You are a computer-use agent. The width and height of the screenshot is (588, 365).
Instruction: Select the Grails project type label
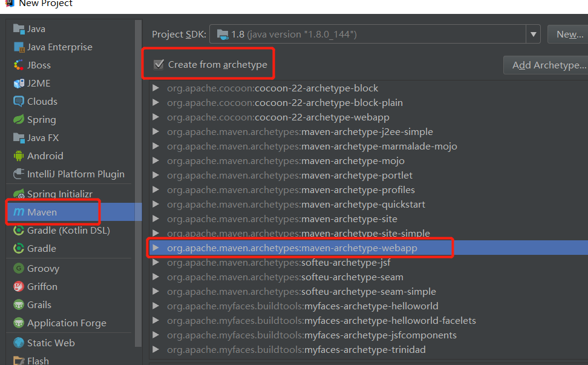click(x=39, y=304)
